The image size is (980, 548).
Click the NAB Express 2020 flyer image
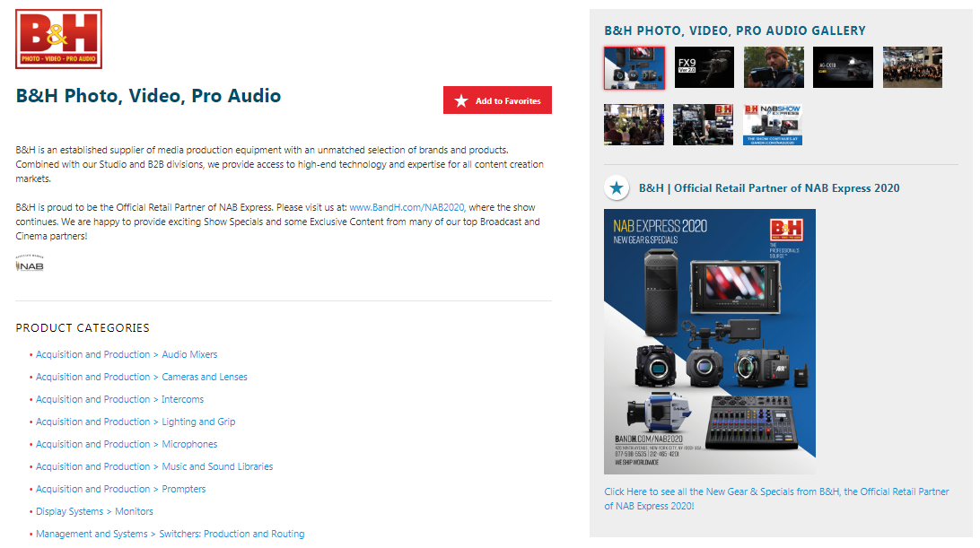(x=709, y=341)
